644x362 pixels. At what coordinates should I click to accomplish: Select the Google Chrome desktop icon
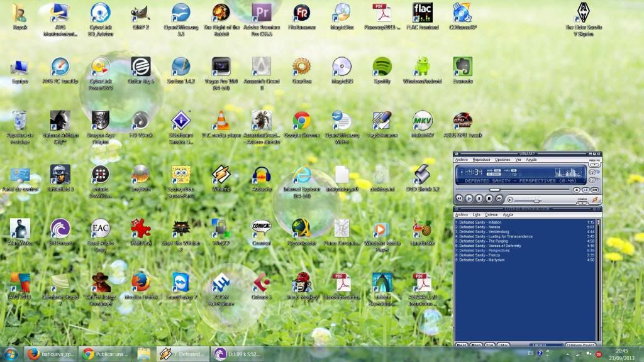(x=301, y=124)
